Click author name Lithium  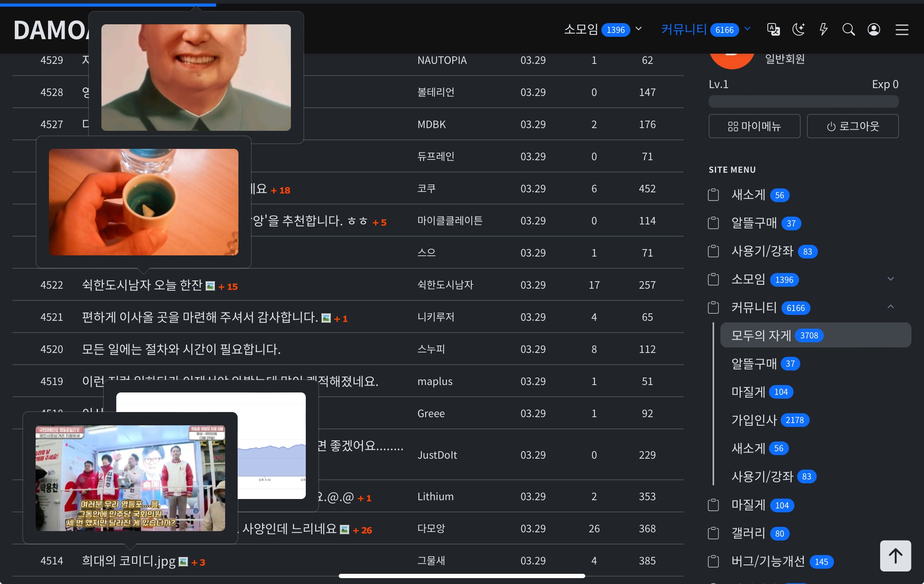[x=435, y=496]
